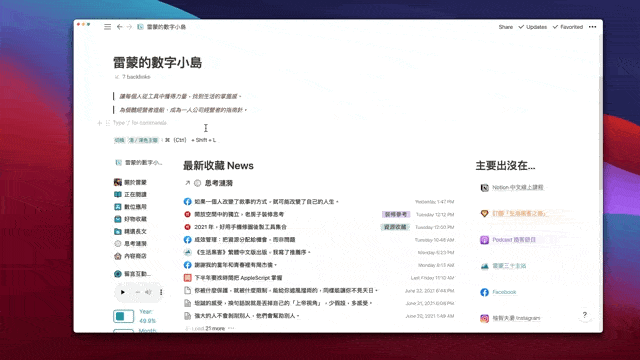Go back with the left arrow
This screenshot has width=640, height=360.
point(119,27)
